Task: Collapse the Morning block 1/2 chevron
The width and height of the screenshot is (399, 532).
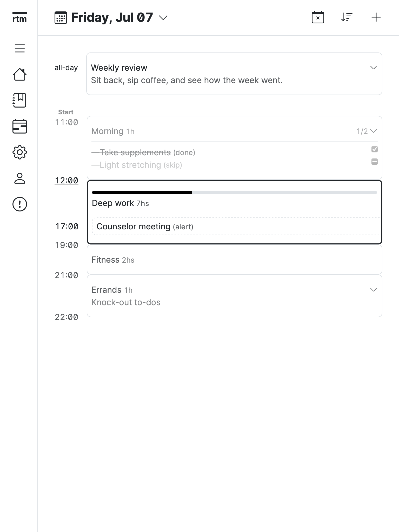Action: 373,131
